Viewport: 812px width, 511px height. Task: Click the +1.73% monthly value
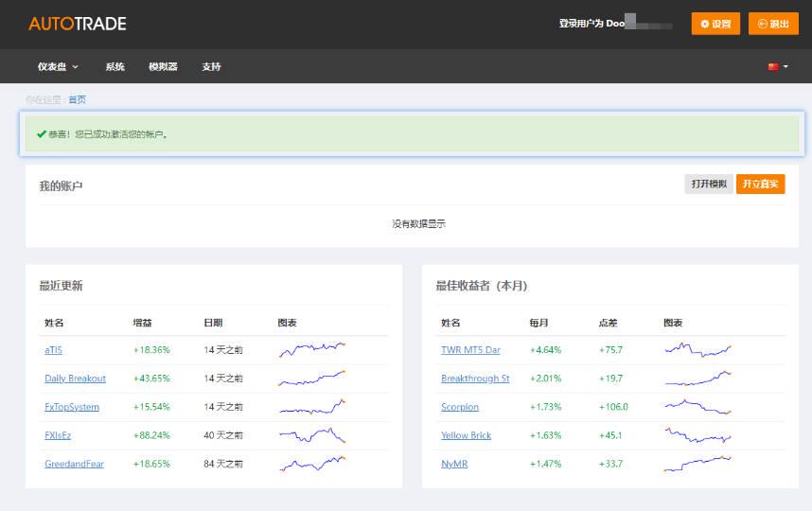coord(546,407)
